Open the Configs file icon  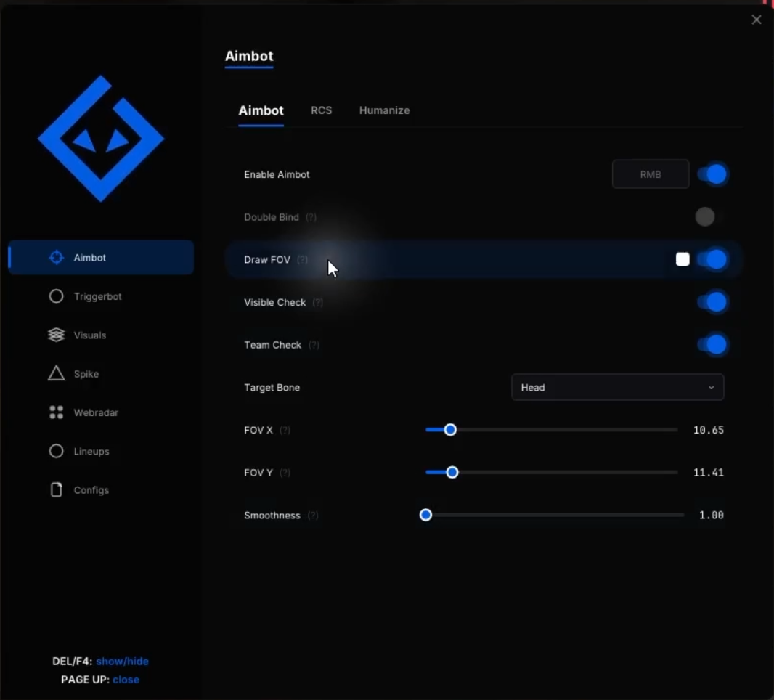click(57, 489)
